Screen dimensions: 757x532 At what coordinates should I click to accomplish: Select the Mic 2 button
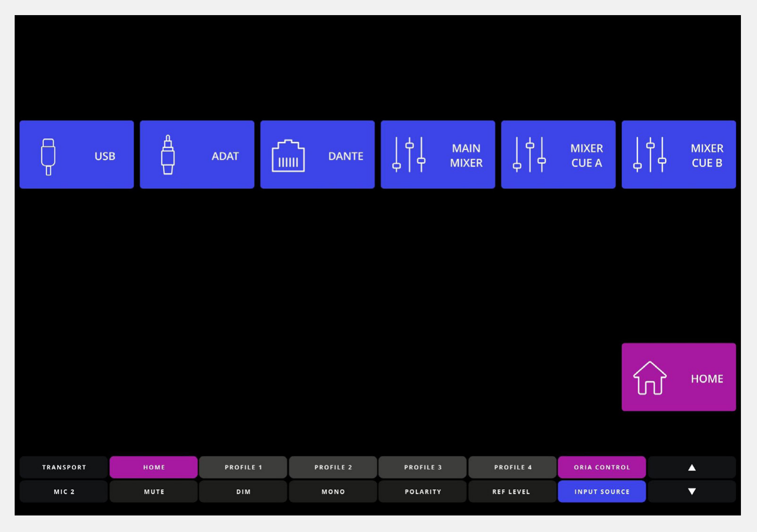(64, 491)
